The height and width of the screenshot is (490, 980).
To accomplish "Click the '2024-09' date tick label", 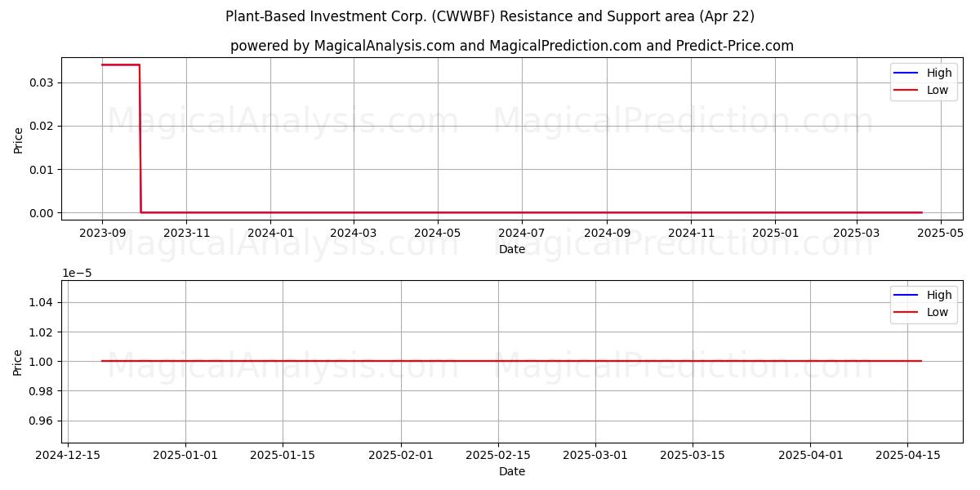I will coord(607,233).
